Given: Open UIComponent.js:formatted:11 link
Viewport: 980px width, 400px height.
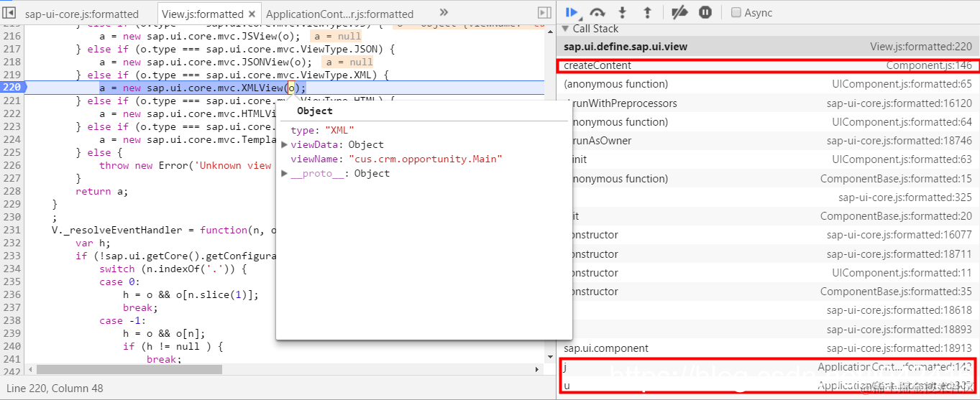Looking at the screenshot, I should (x=902, y=273).
